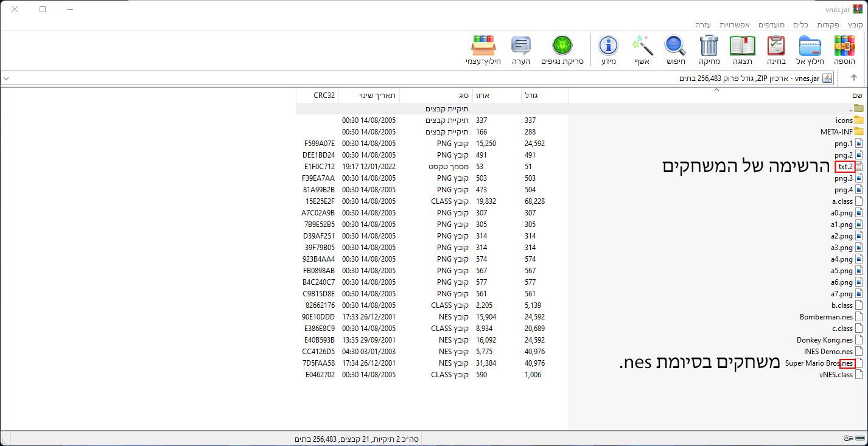Image resolution: width=868 pixels, height=446 pixels.
Task: Expand the address bar path dropdown
Action: point(5,78)
